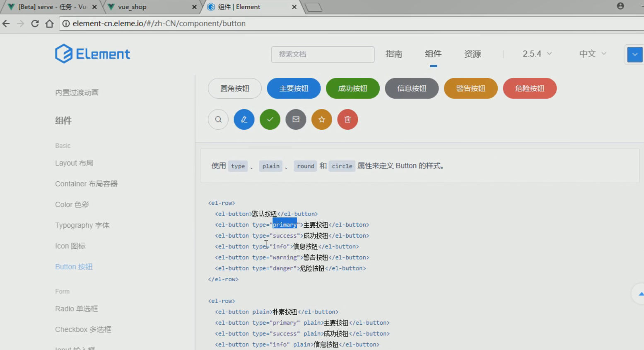Open Container 布局容器 in the sidebar
The width and height of the screenshot is (644, 350).
coord(86,184)
